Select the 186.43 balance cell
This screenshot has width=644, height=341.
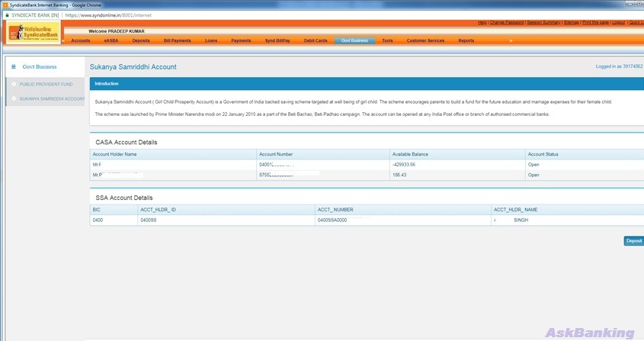[x=457, y=175]
